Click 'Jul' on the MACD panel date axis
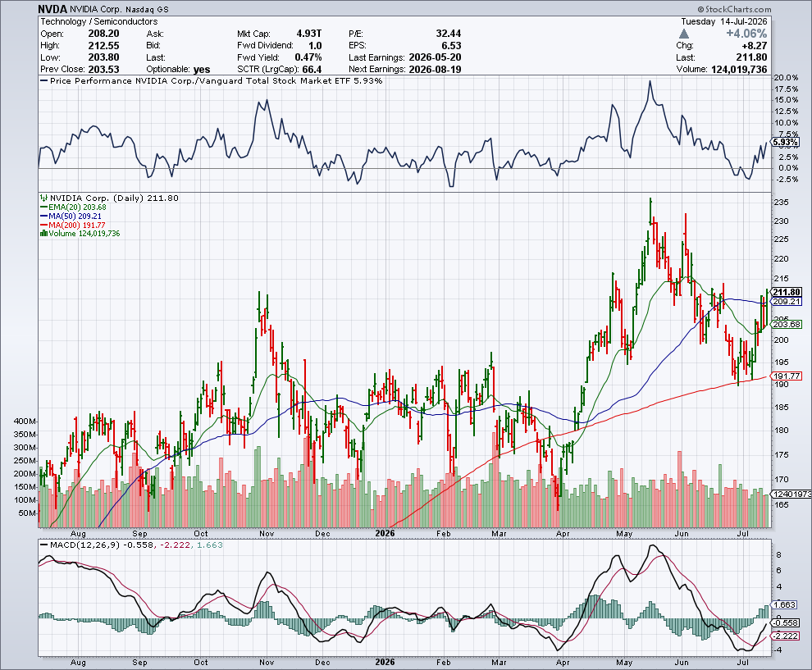Viewport: 812px width, 670px height. (x=744, y=663)
